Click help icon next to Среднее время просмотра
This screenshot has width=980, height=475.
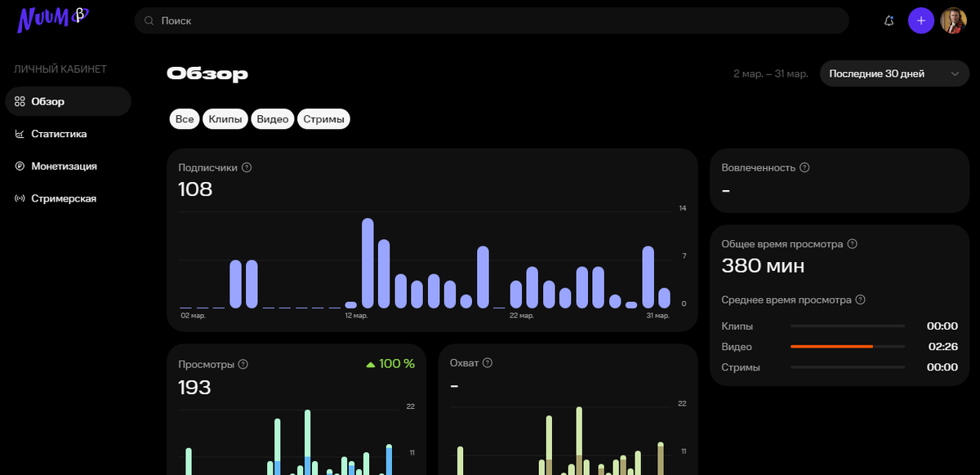pyautogui.click(x=860, y=300)
